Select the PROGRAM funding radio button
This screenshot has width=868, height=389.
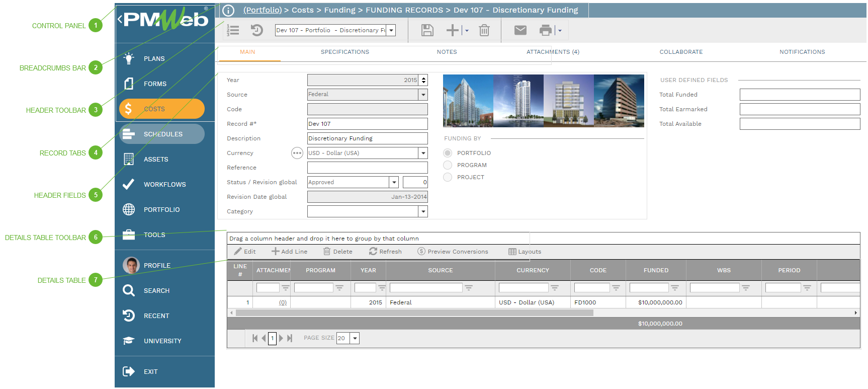(x=448, y=165)
